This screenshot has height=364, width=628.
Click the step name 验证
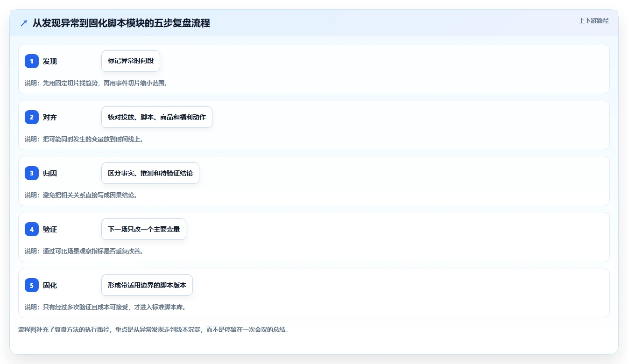point(50,229)
